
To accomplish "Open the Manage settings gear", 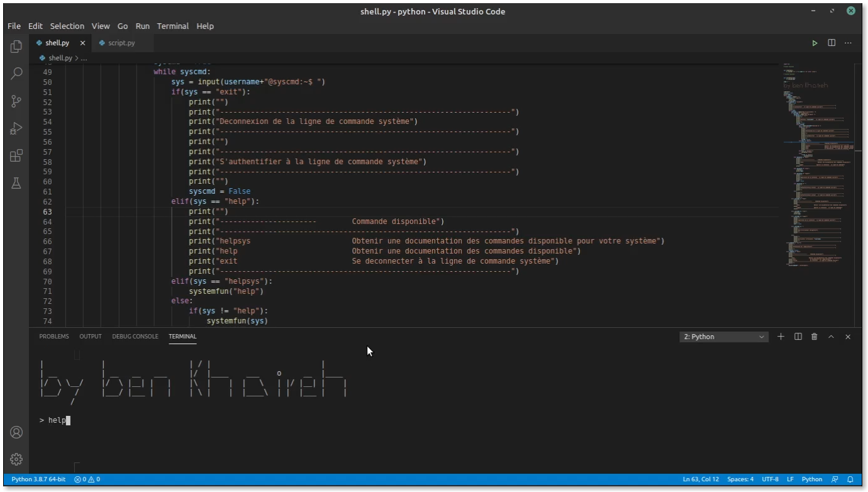I will [x=16, y=459].
